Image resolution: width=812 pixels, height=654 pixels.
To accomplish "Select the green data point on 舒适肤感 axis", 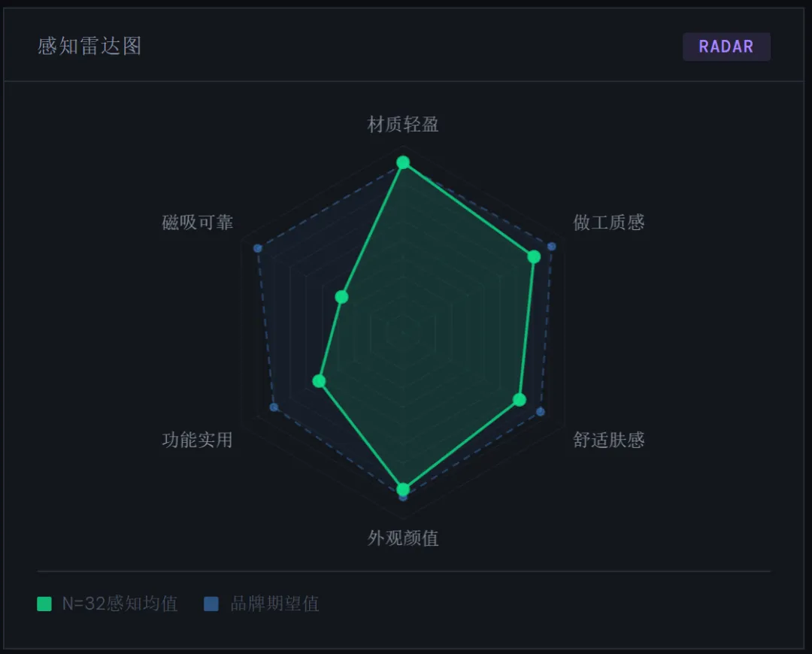I will (519, 399).
